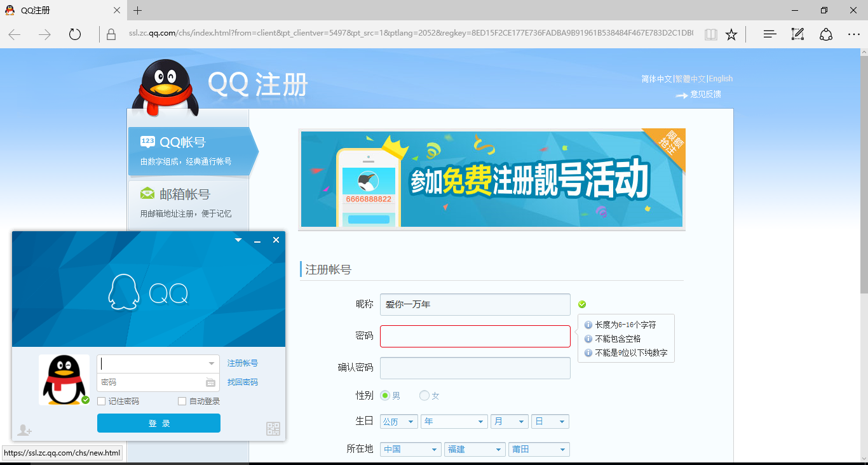Viewport: 868px width, 465px height.
Task: Add page to favorites star icon
Action: tap(731, 34)
